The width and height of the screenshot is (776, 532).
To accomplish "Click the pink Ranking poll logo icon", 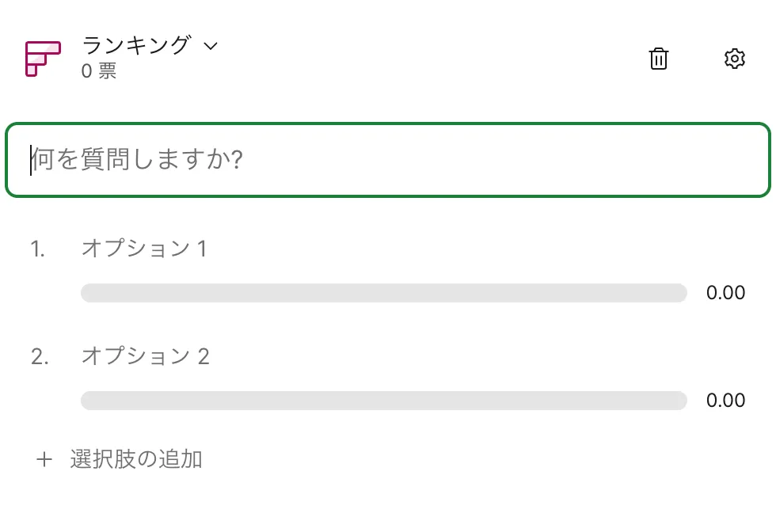I will [42, 59].
